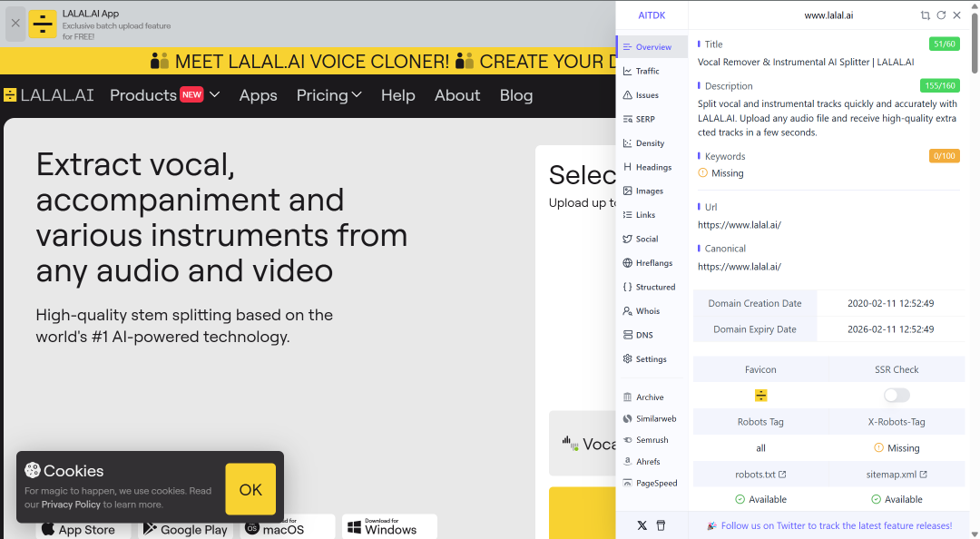Image resolution: width=980 pixels, height=539 pixels.
Task: Click the lalal.ai favicon in the panel
Action: 760,396
